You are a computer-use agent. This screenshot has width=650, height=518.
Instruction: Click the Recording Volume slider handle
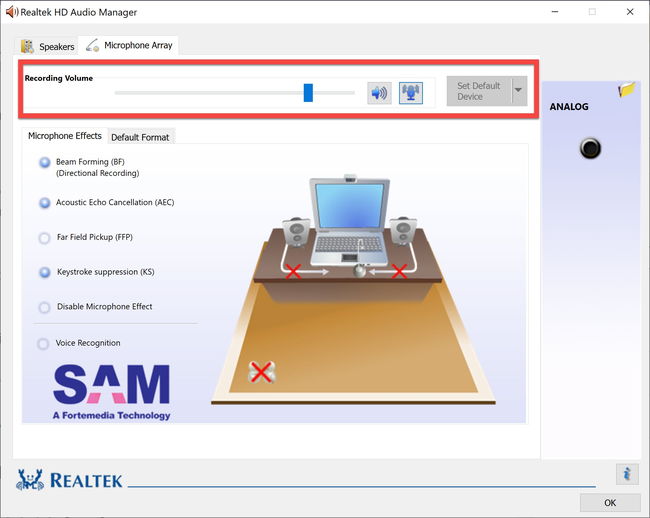[x=308, y=93]
